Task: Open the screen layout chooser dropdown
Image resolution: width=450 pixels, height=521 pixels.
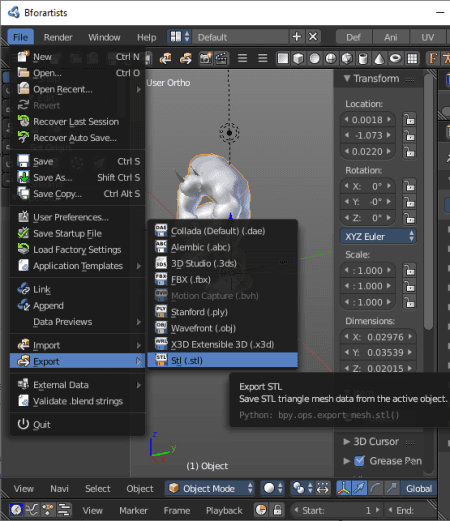Action: tap(179, 37)
